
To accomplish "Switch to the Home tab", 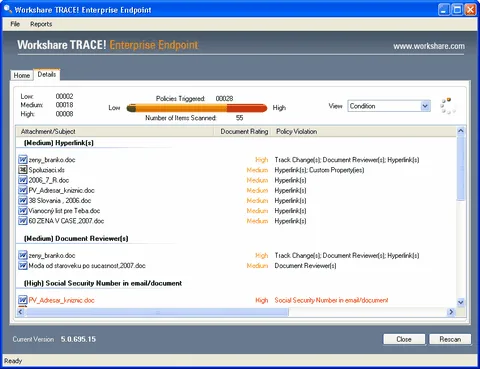I will (x=22, y=75).
